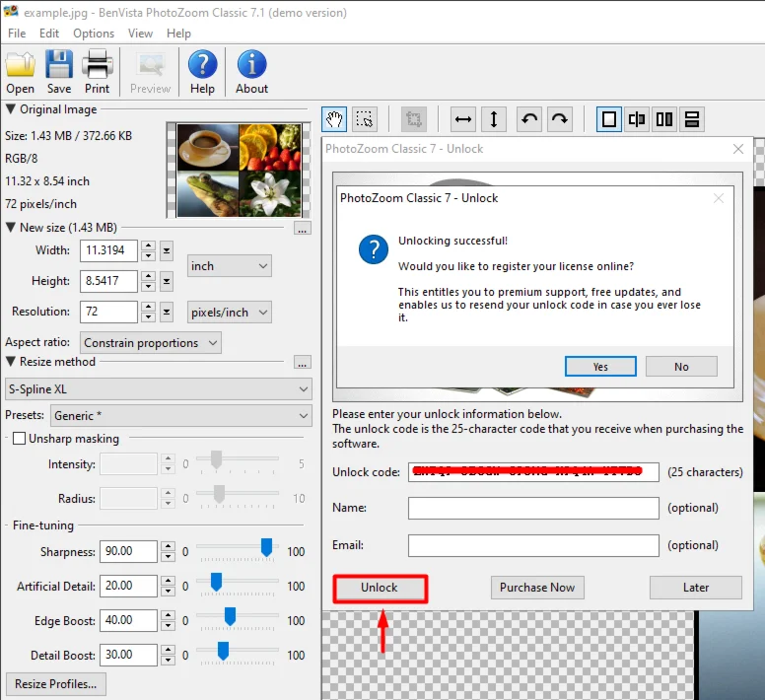This screenshot has height=700, width=765.
Task: Rotate image clockwise
Action: point(559,119)
